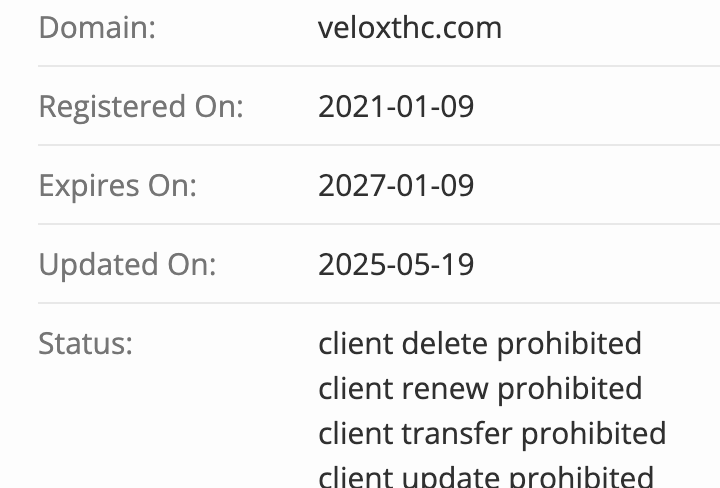The width and height of the screenshot is (720, 488).
Task: Select the updated date 2025-05-19
Action: (395, 264)
